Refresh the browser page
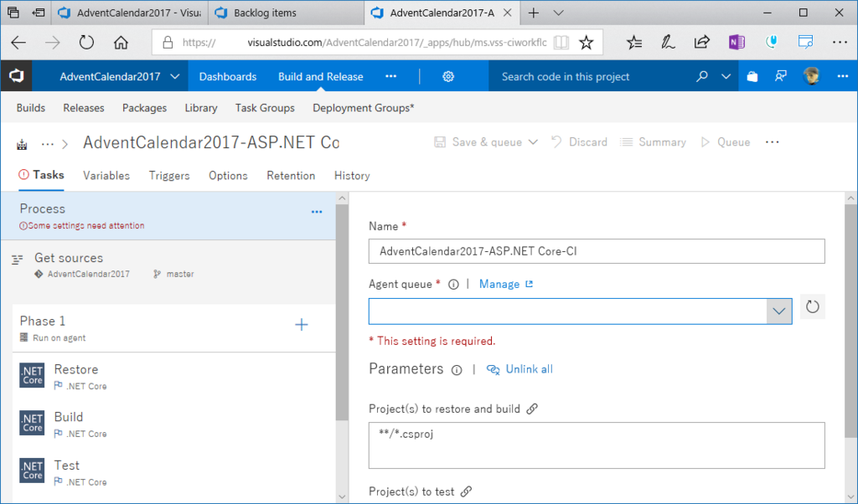The image size is (858, 504). click(86, 42)
